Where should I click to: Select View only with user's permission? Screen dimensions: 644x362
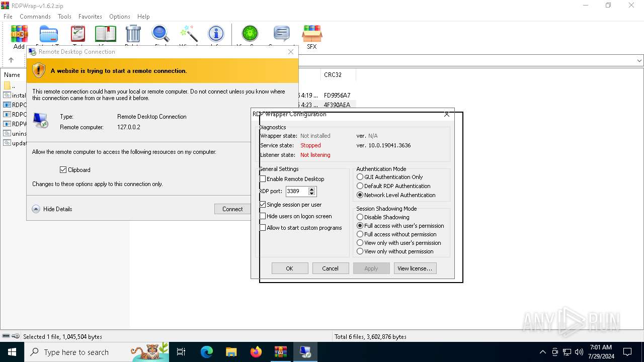coord(360,243)
